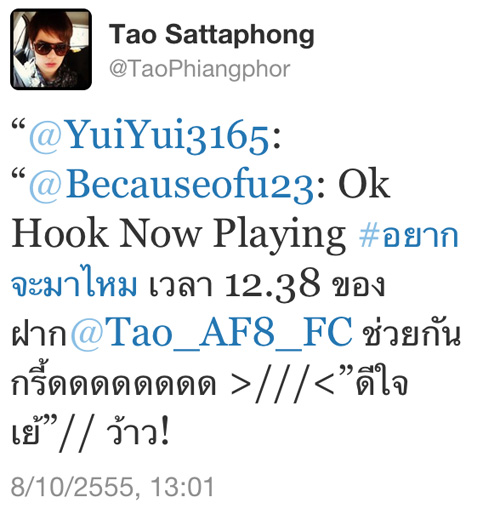Click the จะมาไหม hashtag continuation
500x526 pixels.
pos(74,284)
